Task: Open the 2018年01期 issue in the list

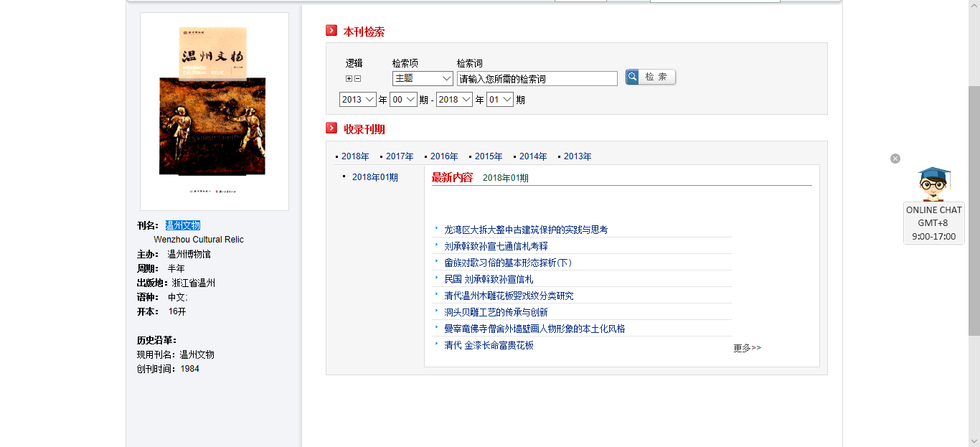Action: coord(374,177)
